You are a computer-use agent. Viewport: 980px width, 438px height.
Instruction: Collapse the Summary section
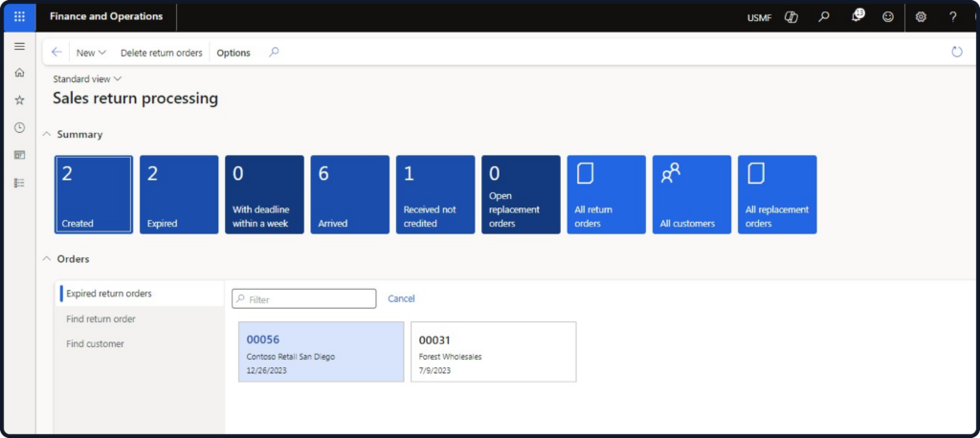[47, 134]
